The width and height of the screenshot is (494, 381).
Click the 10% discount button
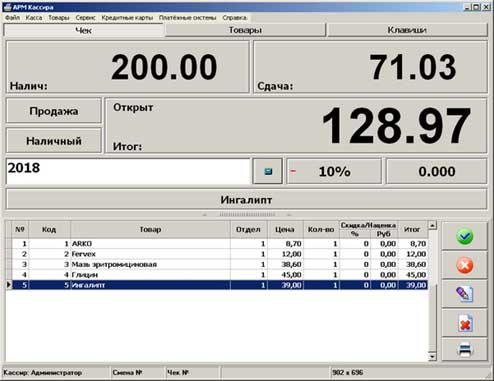(x=334, y=171)
